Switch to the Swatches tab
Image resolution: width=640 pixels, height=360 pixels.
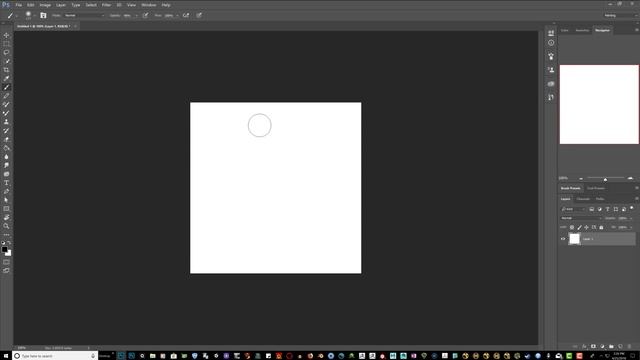[x=582, y=30]
